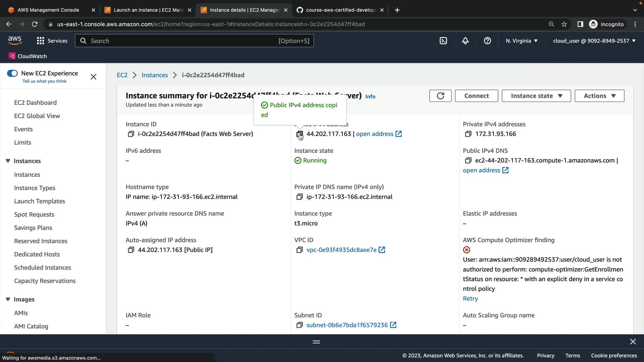Open the Instance state dropdown
The width and height of the screenshot is (644, 362).
tap(536, 96)
